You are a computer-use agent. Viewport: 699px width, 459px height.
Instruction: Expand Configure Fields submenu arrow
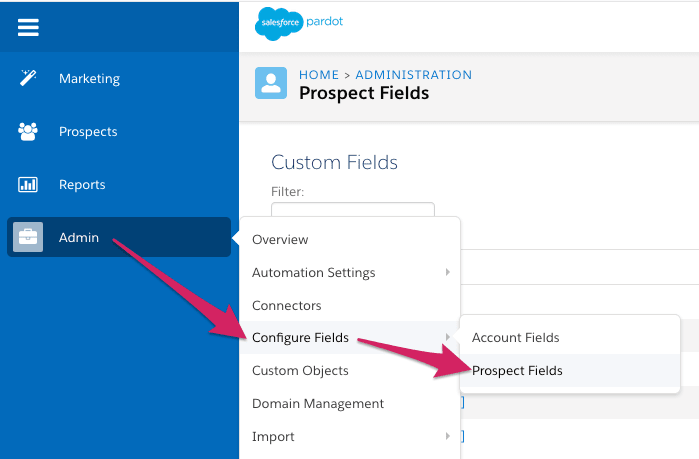coord(448,337)
